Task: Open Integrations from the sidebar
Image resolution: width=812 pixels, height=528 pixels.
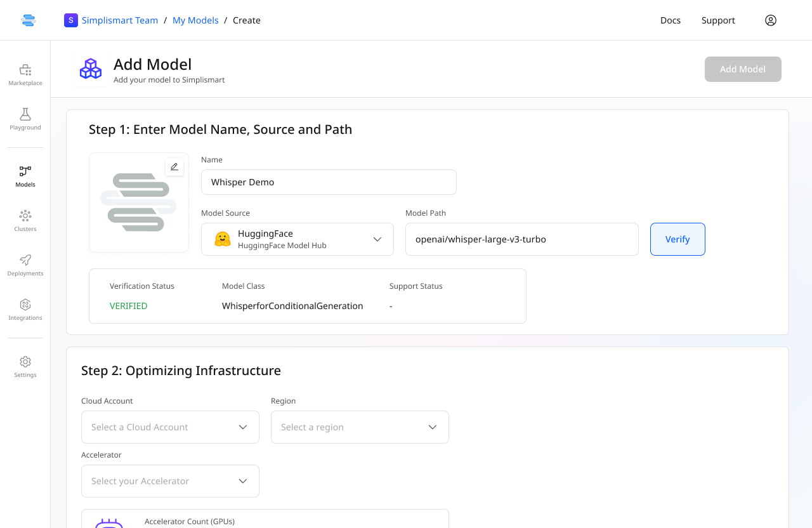Action: tap(25, 309)
